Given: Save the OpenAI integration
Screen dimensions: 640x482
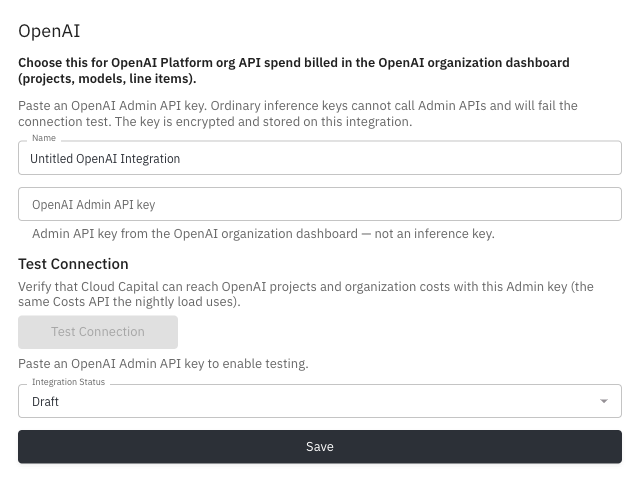Looking at the screenshot, I should (320, 446).
